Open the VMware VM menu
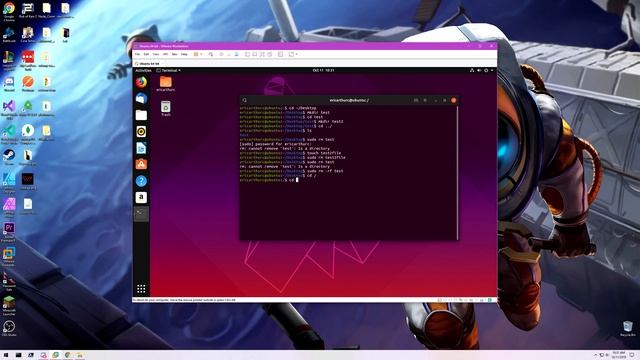This screenshot has width=640, height=360. coord(165,54)
